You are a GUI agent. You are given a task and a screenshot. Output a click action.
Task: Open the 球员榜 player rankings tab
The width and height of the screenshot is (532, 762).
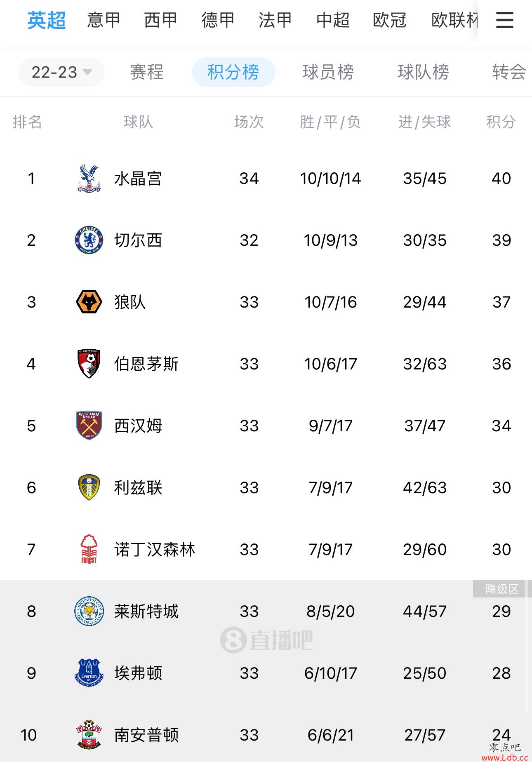(328, 72)
